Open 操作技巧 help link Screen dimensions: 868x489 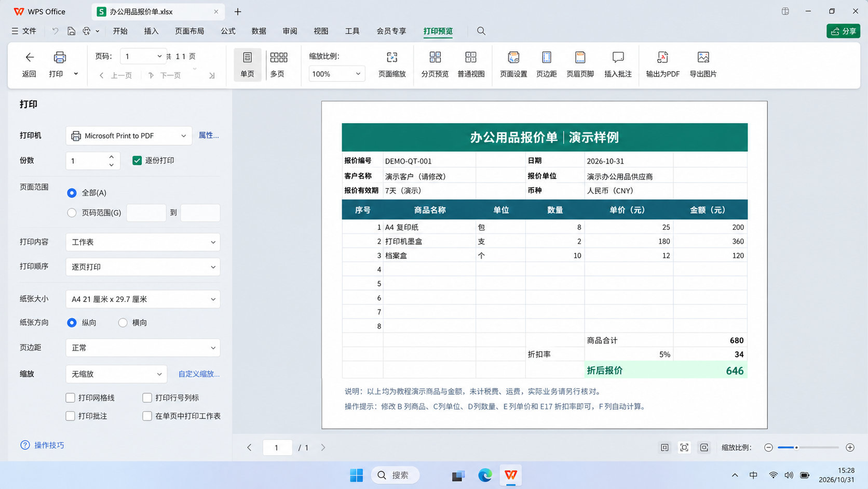click(42, 445)
